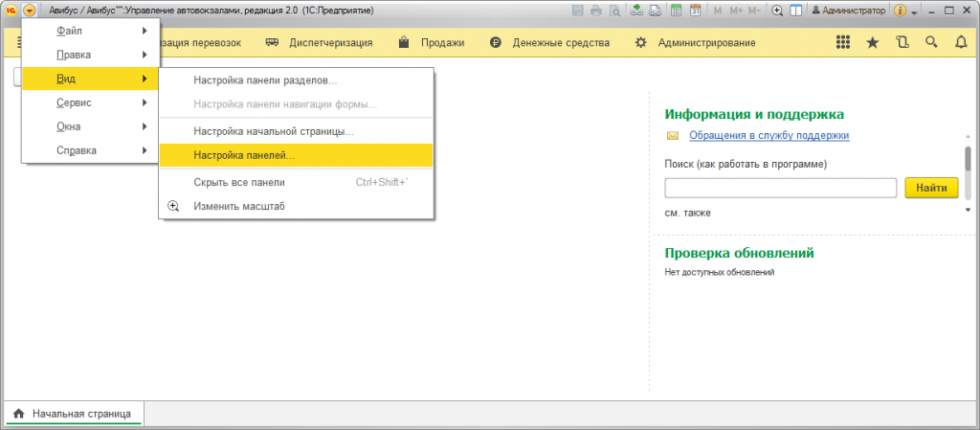Click the magnifier Search icon in sections panel
This screenshot has height=430, width=980.
pyautogui.click(x=931, y=43)
